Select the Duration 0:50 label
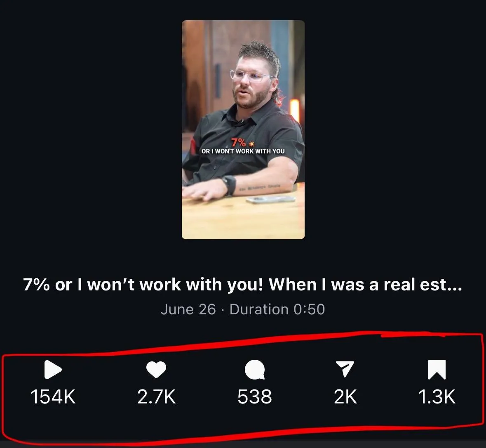Screen dimensions: 486x448 277,309
